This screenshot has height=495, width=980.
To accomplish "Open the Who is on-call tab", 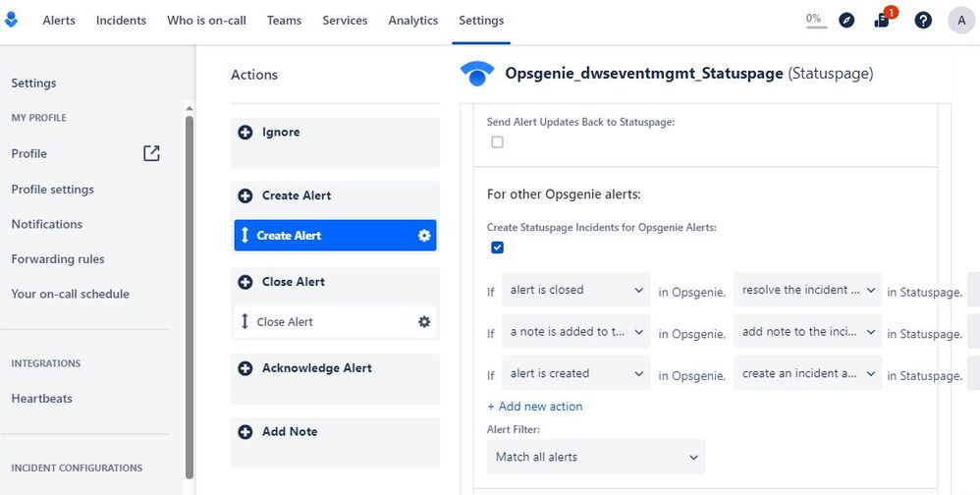I will pos(206,21).
